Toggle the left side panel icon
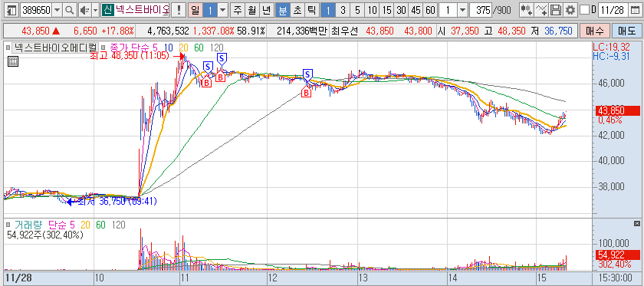The image size is (644, 286). coord(12,10)
